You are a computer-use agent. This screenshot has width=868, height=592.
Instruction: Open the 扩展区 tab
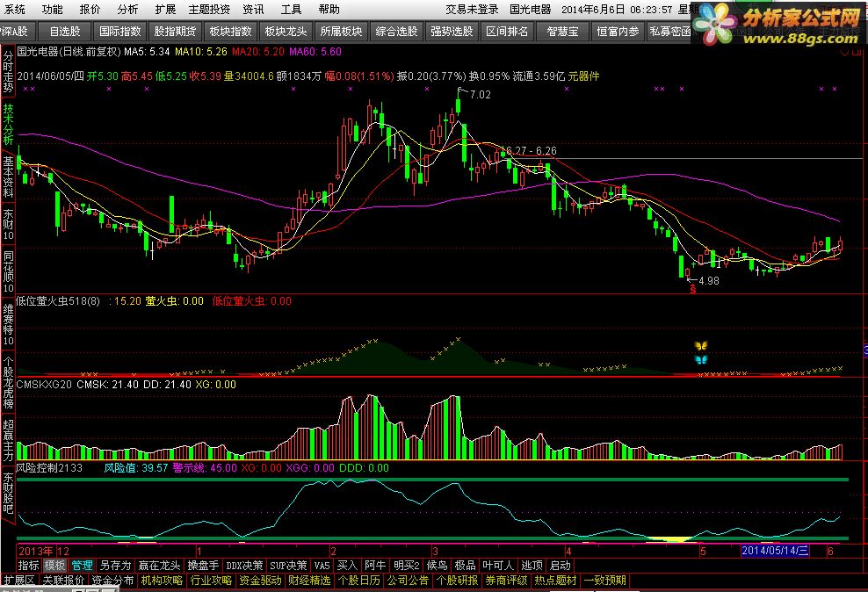[19, 581]
